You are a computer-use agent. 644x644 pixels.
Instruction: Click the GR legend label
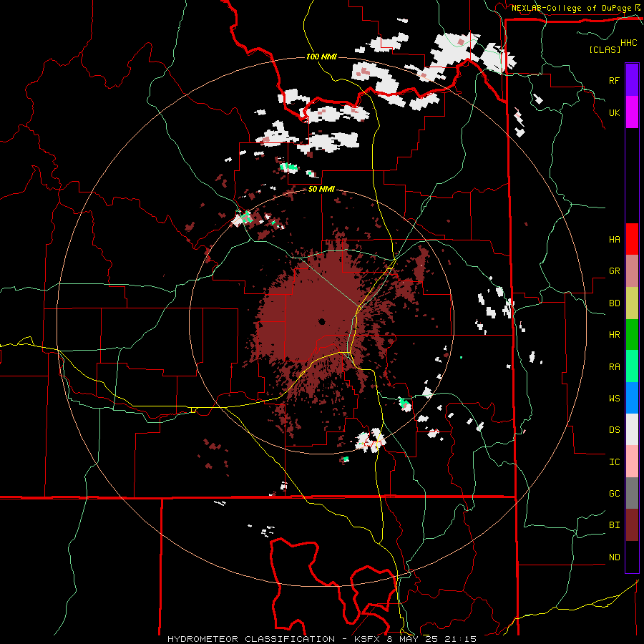pyautogui.click(x=614, y=271)
